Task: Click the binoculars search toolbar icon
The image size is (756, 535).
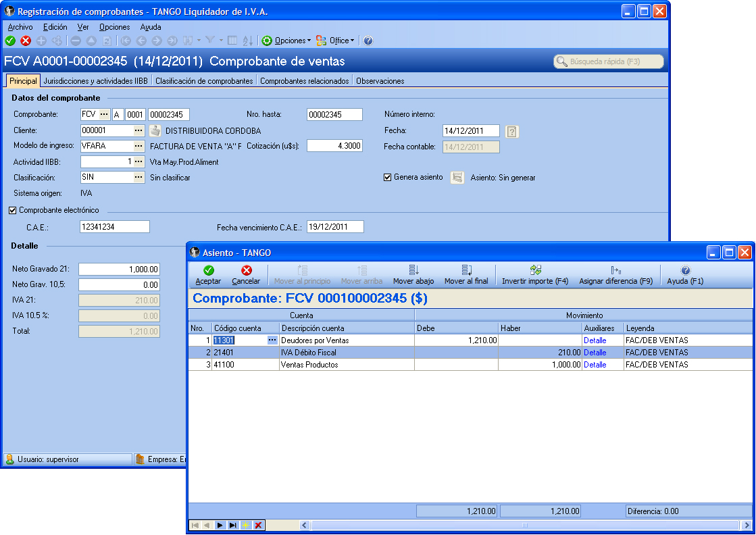Action: [188, 41]
